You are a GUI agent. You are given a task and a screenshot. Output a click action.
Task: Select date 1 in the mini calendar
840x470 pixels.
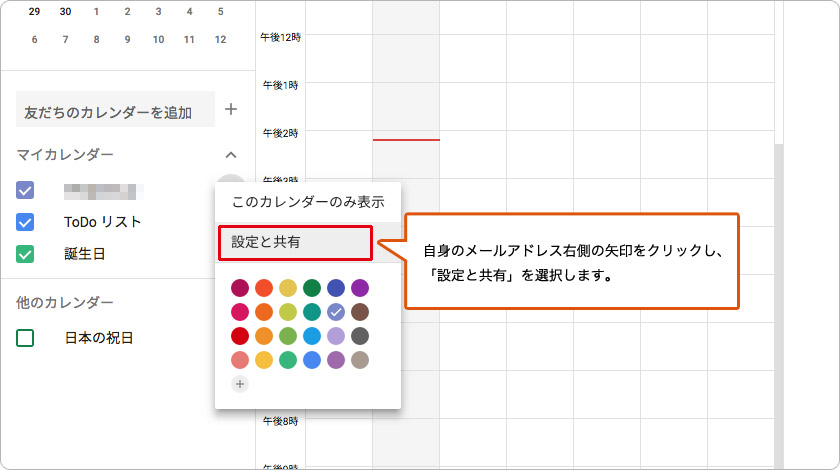[x=96, y=12]
